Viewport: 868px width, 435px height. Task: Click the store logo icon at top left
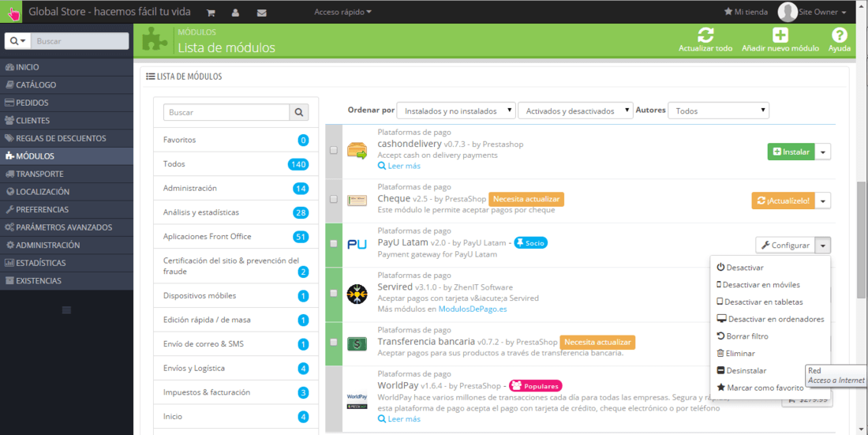point(11,12)
